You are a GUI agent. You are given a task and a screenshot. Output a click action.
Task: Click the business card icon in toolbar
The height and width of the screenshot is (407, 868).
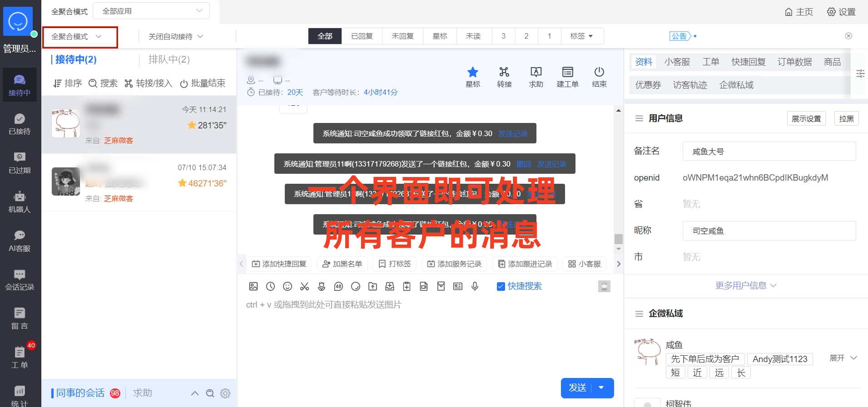458,286
